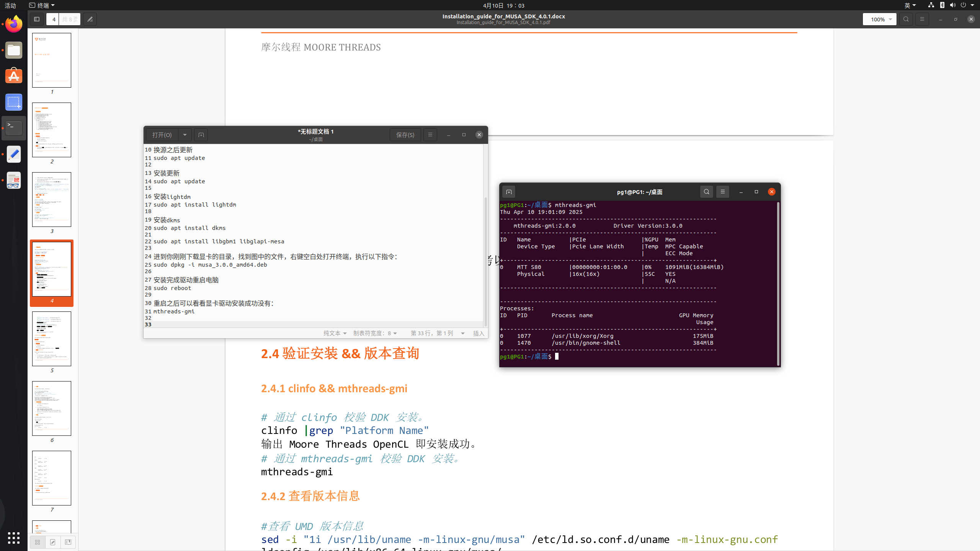Click line 31 mthreads-gmi text in editor
Viewport: 980px width, 551px height.
tap(174, 311)
